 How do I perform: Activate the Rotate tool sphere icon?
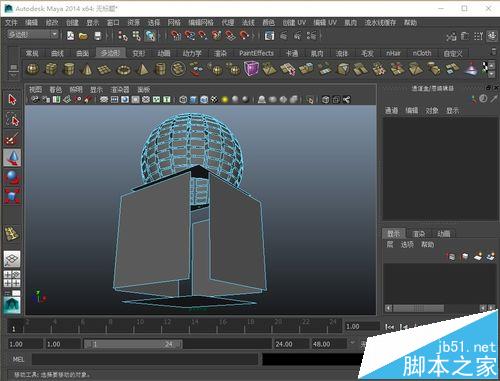click(x=12, y=177)
